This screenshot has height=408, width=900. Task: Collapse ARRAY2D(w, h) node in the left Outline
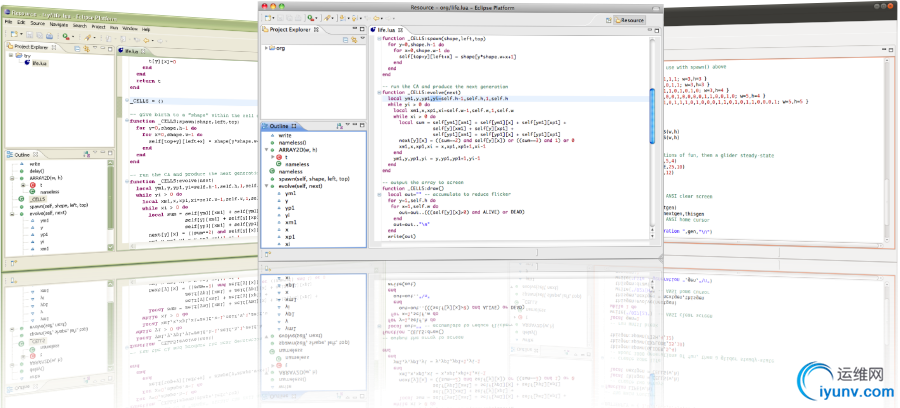click(12, 178)
